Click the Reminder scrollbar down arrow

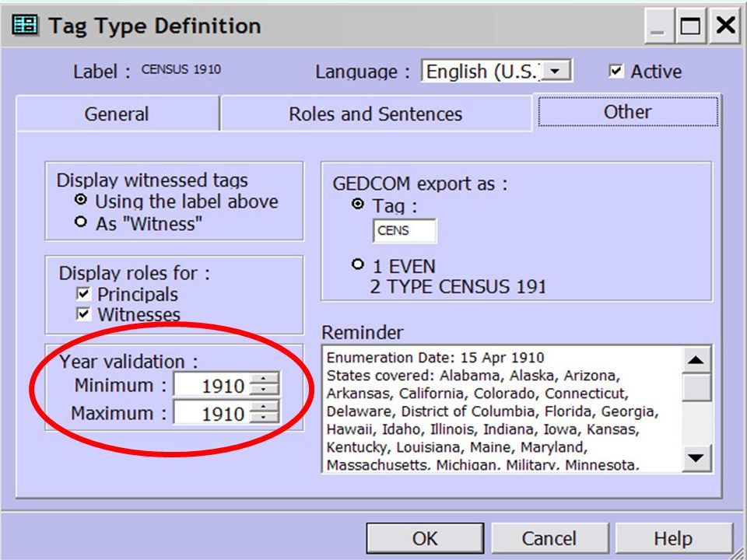click(696, 457)
